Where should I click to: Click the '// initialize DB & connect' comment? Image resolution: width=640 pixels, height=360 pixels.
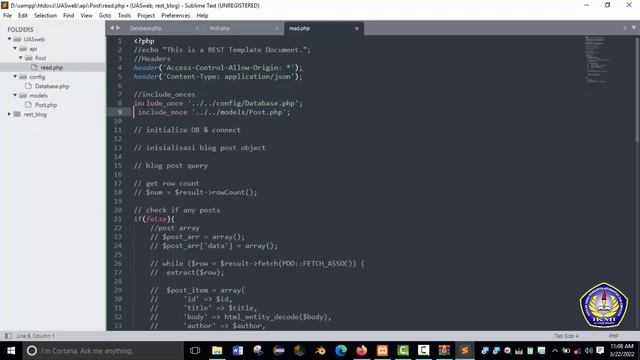(x=187, y=130)
